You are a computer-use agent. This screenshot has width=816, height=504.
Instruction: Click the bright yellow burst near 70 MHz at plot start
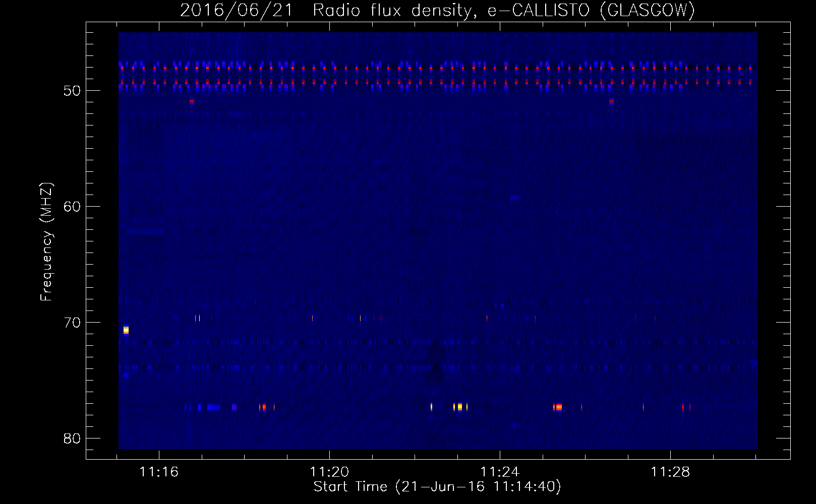[126, 330]
